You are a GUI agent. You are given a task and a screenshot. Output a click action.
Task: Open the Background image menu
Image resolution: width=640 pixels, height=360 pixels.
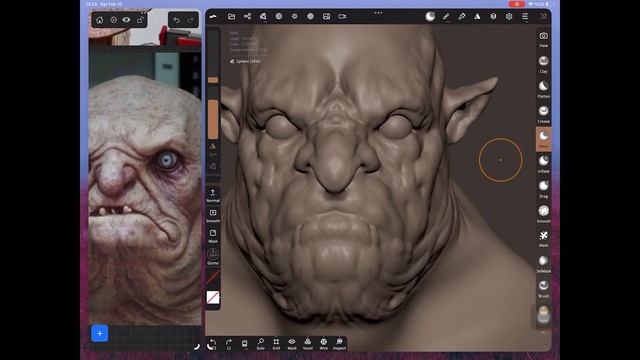(327, 16)
